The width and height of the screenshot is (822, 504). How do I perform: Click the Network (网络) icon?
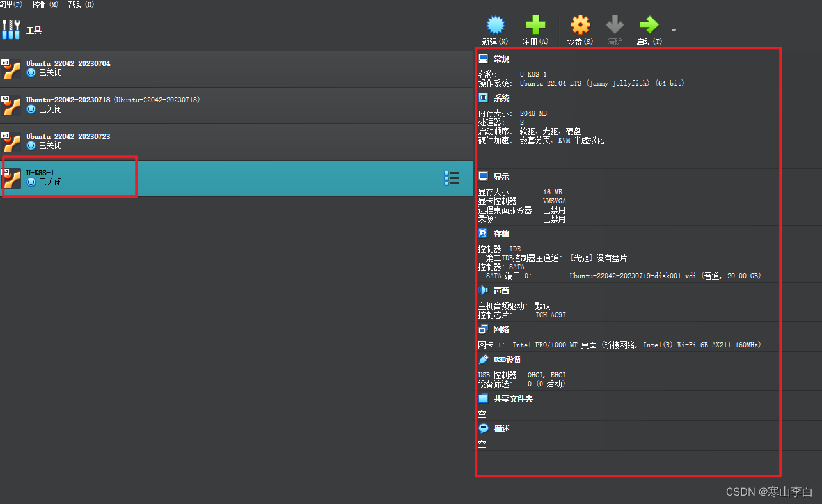pyautogui.click(x=484, y=329)
